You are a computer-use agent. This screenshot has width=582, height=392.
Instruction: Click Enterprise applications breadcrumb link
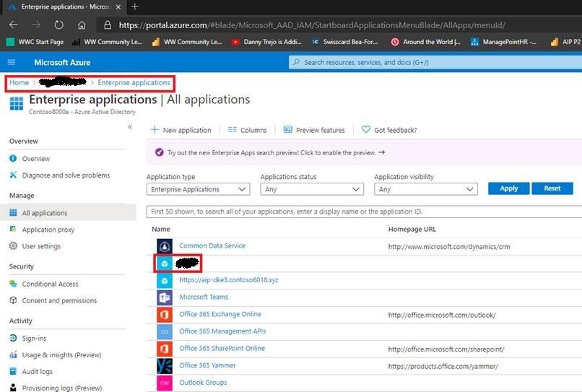pyautogui.click(x=134, y=82)
